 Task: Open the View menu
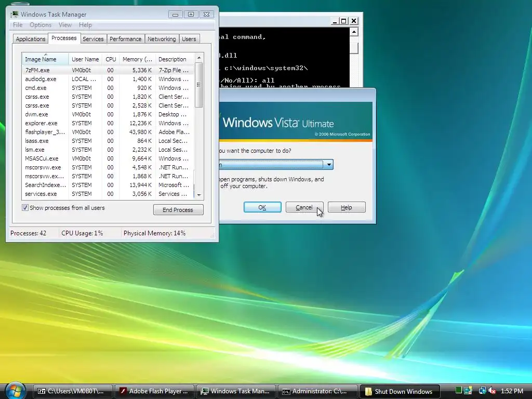[65, 25]
